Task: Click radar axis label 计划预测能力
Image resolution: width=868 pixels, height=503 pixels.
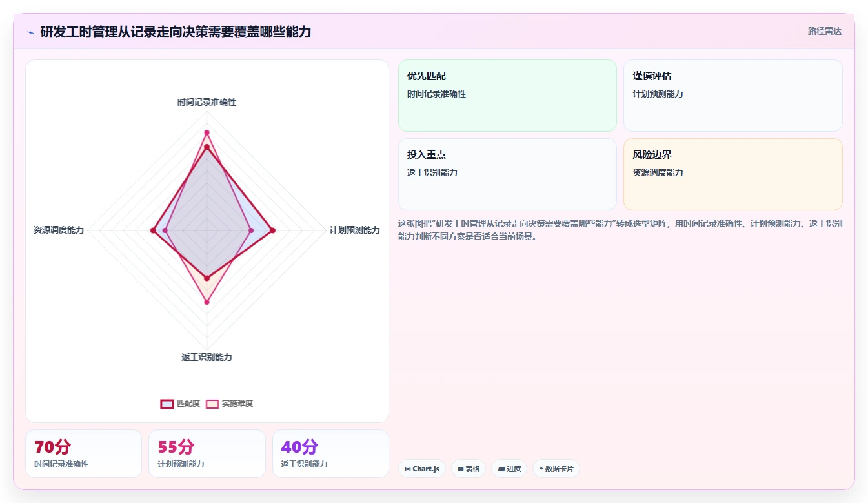Action: pos(354,230)
